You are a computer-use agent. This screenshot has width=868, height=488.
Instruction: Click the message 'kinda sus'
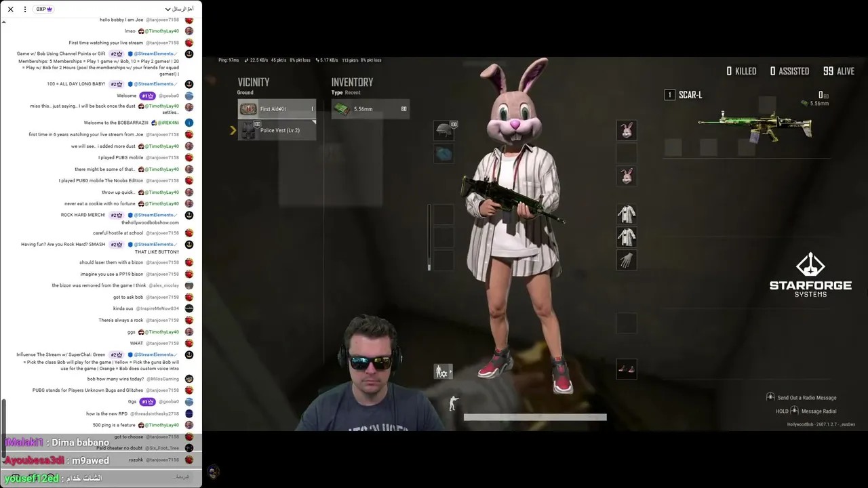[123, 309]
